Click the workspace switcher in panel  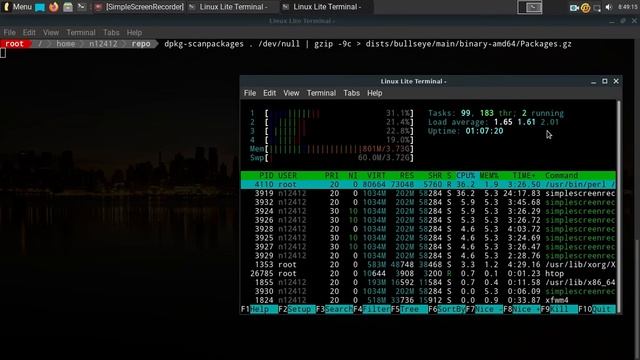[530, 7]
